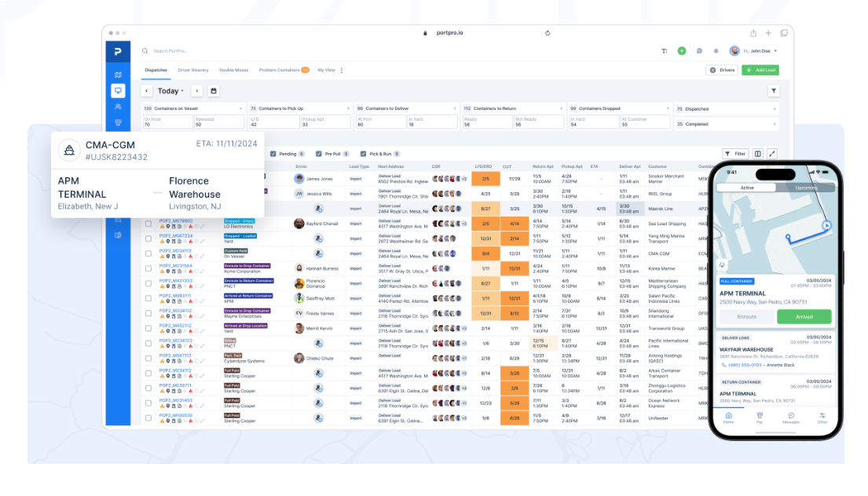
Task: Open the chat messages icon in the header
Action: (x=699, y=51)
